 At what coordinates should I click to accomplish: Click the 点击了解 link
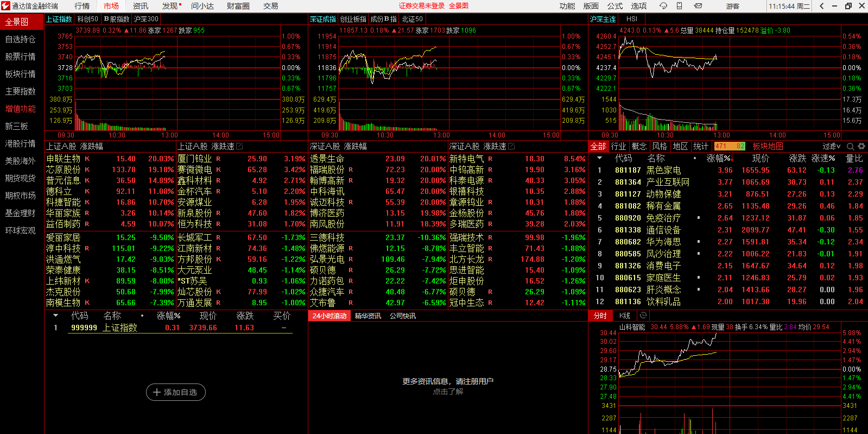[448, 392]
